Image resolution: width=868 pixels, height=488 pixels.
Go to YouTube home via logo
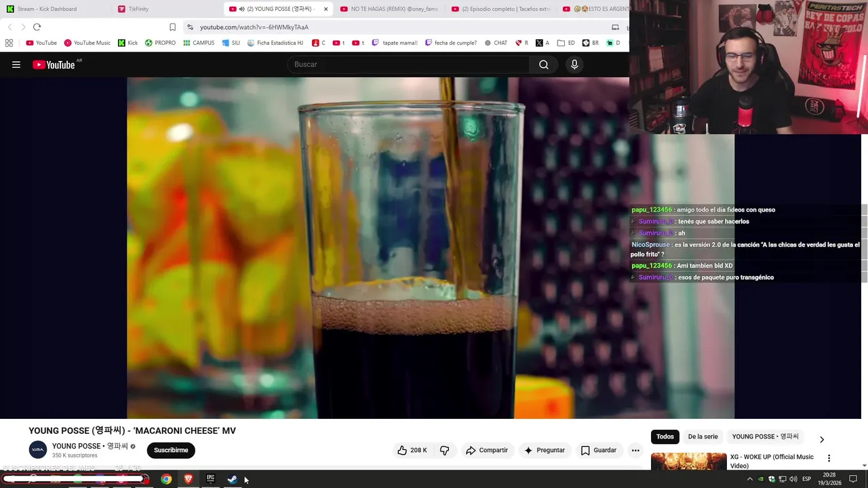pos(54,64)
